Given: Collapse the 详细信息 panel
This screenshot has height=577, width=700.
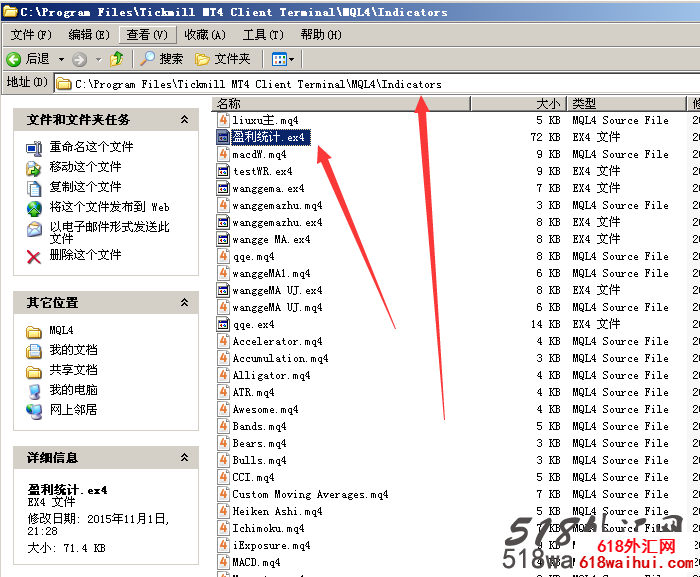Looking at the screenshot, I should point(184,457).
